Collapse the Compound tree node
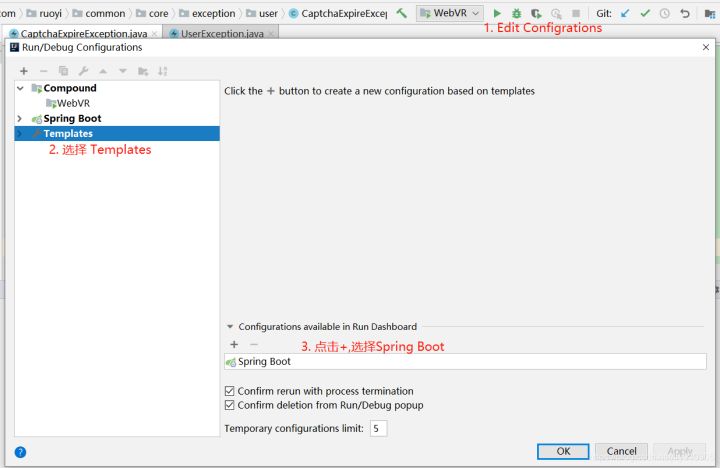 pos(20,88)
